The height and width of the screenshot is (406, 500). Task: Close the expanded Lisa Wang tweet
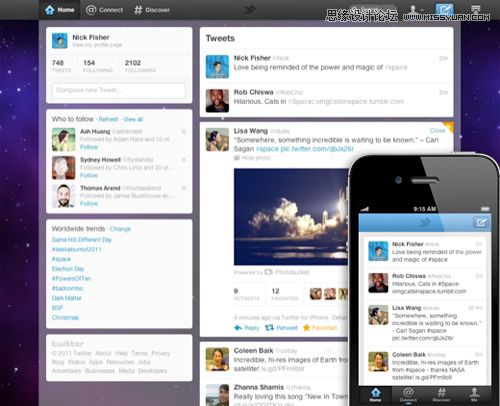click(x=437, y=130)
